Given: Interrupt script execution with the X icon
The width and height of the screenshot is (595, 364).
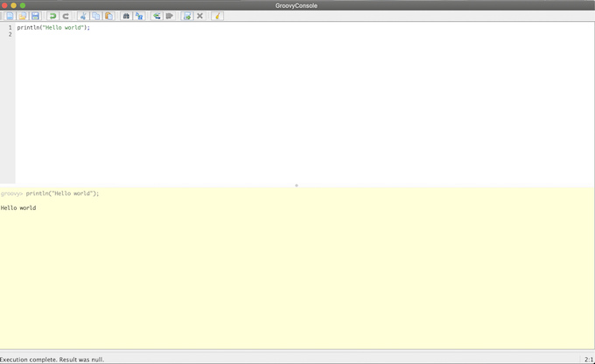Looking at the screenshot, I should pos(199,16).
